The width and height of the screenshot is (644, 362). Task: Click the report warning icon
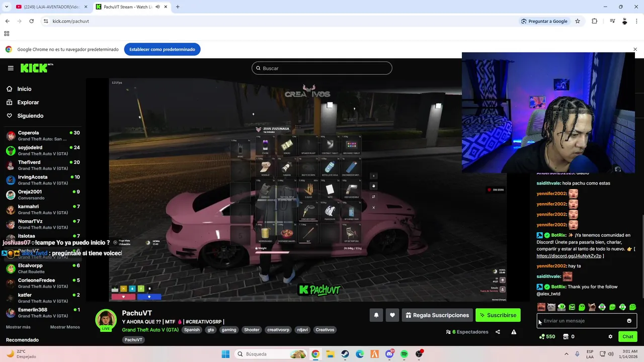click(514, 332)
